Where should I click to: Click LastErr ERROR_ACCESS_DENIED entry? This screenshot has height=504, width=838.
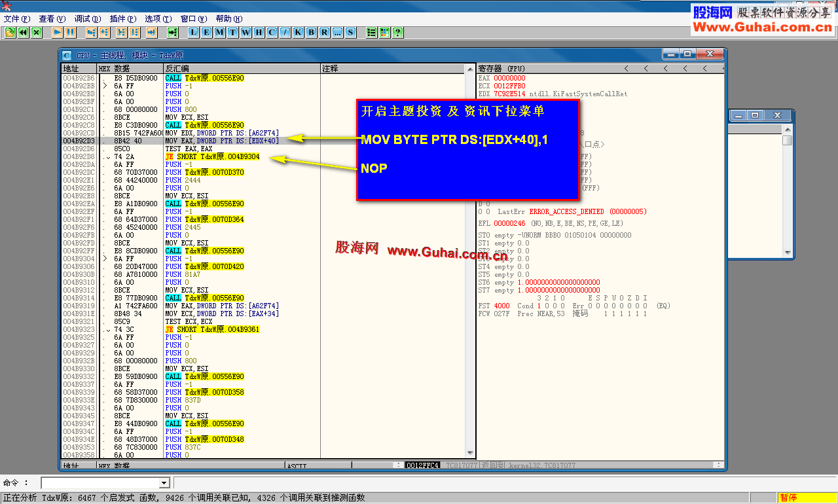(x=573, y=211)
